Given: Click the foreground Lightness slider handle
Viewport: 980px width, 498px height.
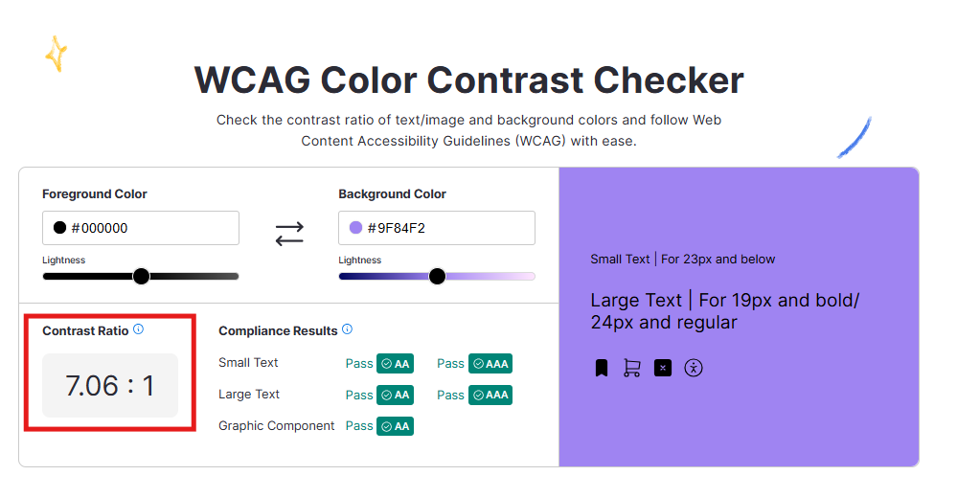Looking at the screenshot, I should pos(141,277).
